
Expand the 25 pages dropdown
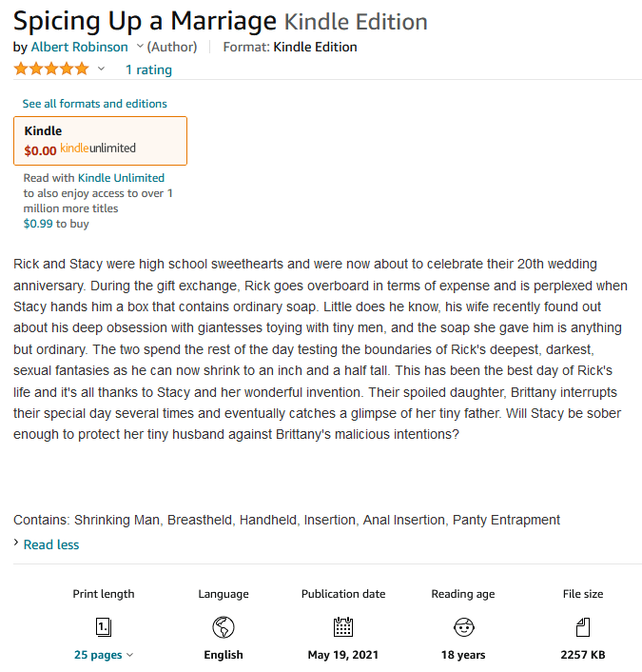coord(104,655)
